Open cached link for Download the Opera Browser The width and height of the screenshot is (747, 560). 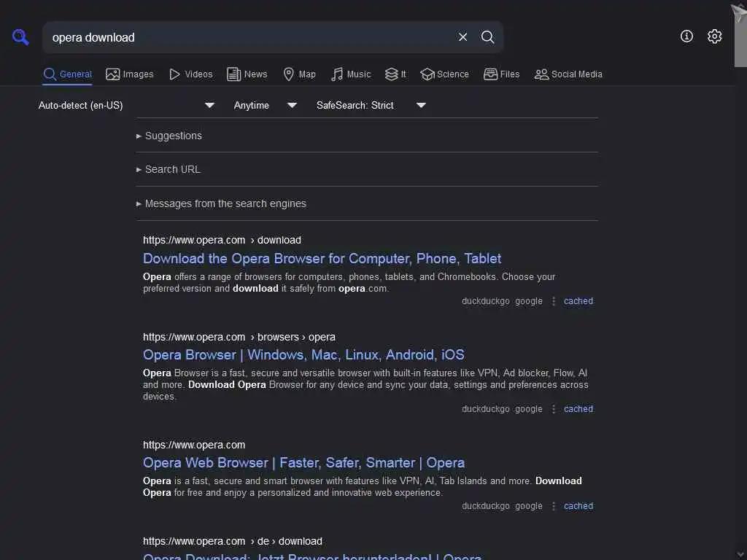pos(578,301)
